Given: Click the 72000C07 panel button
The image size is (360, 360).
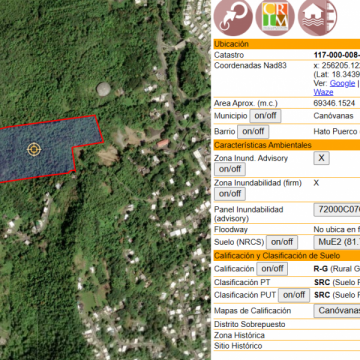Looking at the screenshot, I should [337, 210].
